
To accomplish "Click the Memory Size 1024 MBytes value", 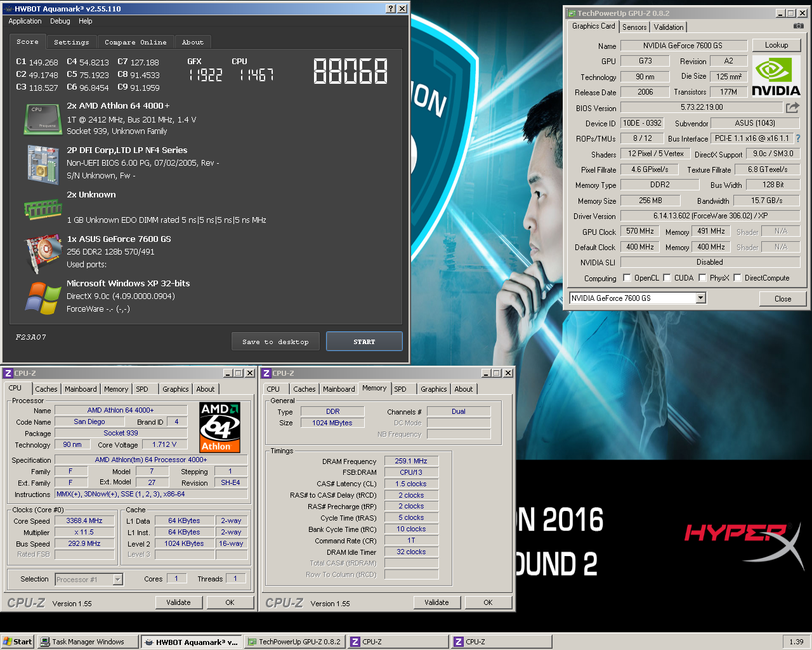I will (x=332, y=423).
